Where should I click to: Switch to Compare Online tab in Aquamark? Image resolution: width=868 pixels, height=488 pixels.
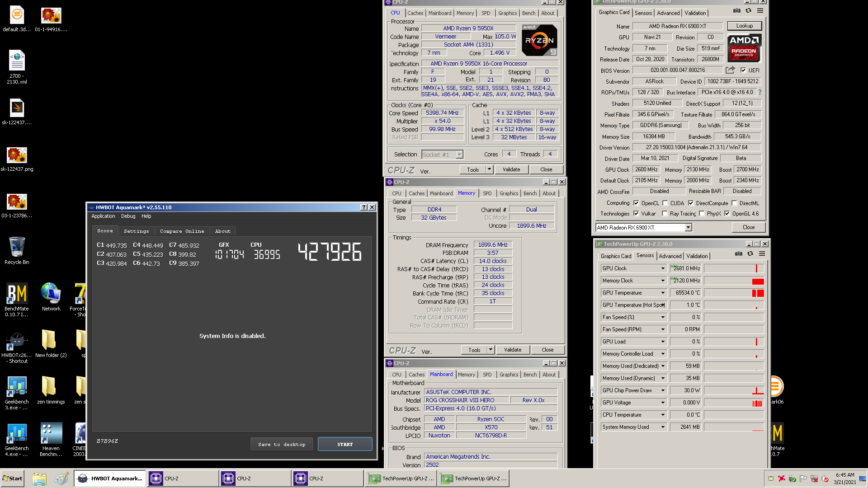point(182,231)
